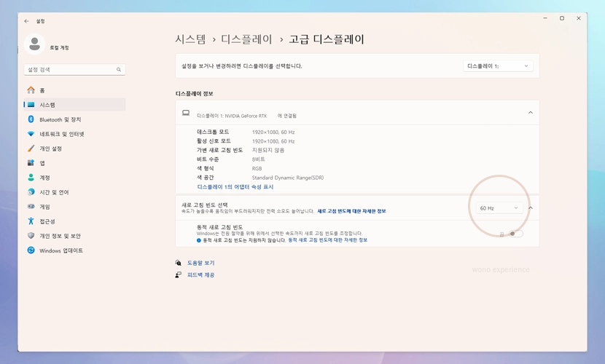The height and width of the screenshot is (364, 605).
Task: Click the help (도움말 보기) icon
Action: [x=179, y=263]
